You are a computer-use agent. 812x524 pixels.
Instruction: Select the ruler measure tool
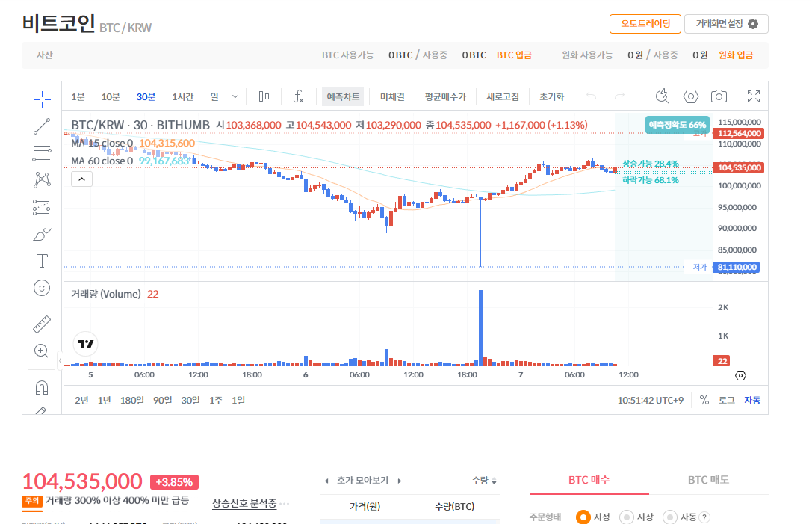42,324
